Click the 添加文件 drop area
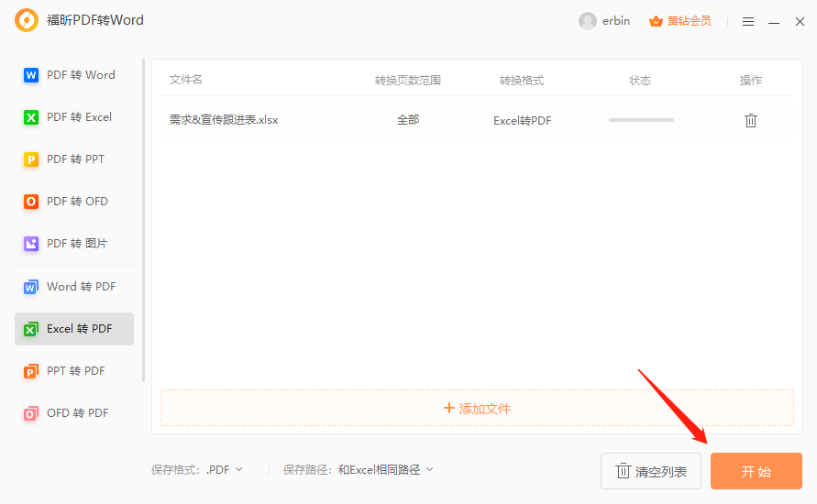Viewport: 817px width, 504px height. 477,408
